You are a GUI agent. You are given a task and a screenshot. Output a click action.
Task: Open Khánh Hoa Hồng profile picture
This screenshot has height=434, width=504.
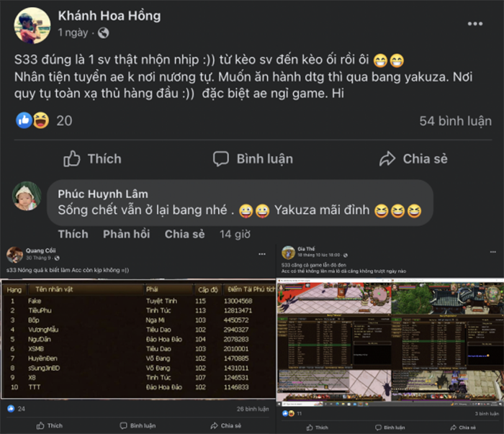(32, 25)
